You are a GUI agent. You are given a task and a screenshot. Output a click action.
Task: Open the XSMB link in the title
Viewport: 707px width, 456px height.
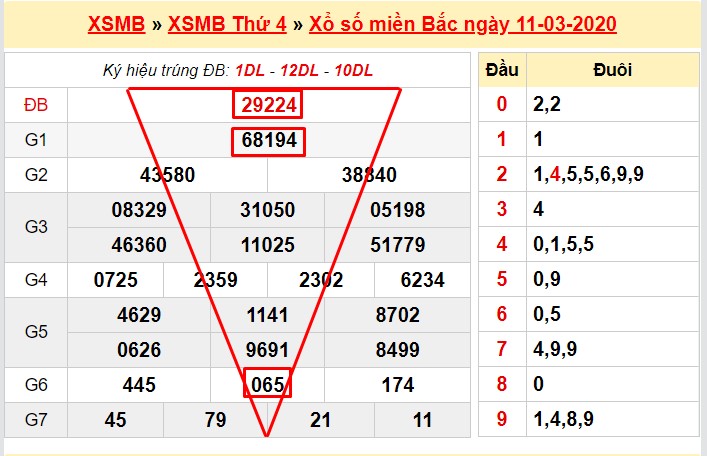(119, 24)
